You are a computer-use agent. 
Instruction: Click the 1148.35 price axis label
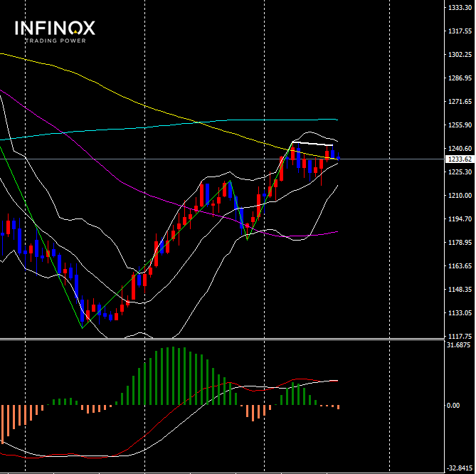pos(460,290)
